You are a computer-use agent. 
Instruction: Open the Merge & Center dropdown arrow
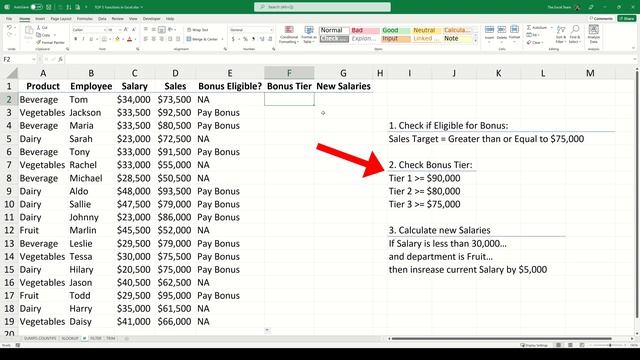tap(222, 39)
